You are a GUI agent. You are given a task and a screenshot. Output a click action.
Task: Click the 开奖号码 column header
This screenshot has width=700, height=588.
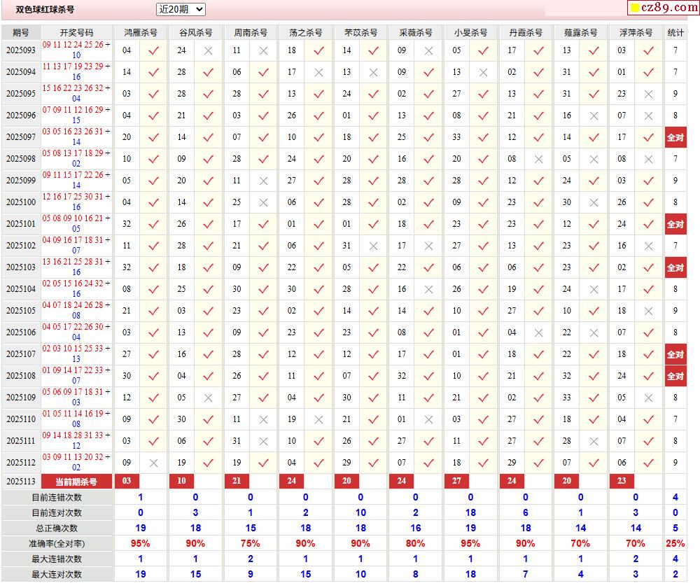coord(77,33)
